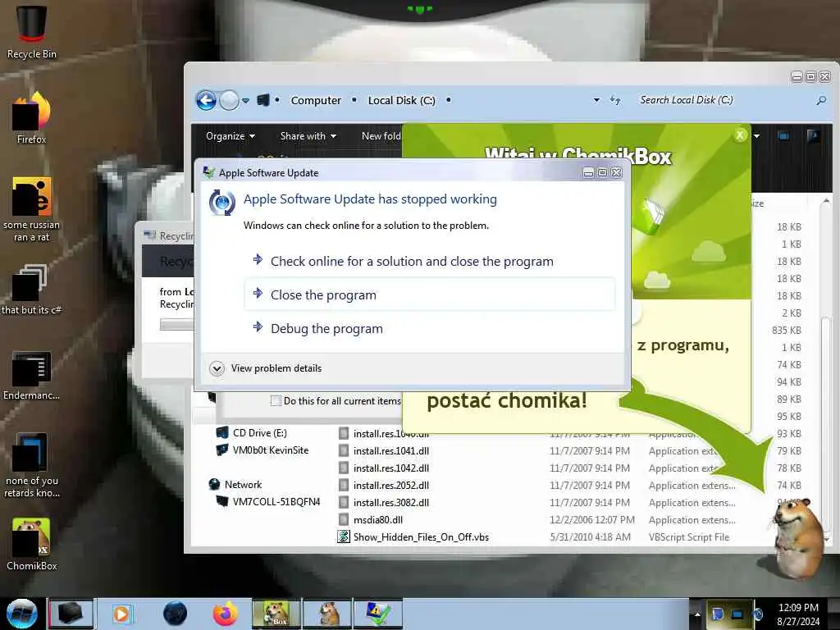Image resolution: width=840 pixels, height=630 pixels.
Task: Click Local Disk (C:) in the breadcrumb
Action: [401, 100]
